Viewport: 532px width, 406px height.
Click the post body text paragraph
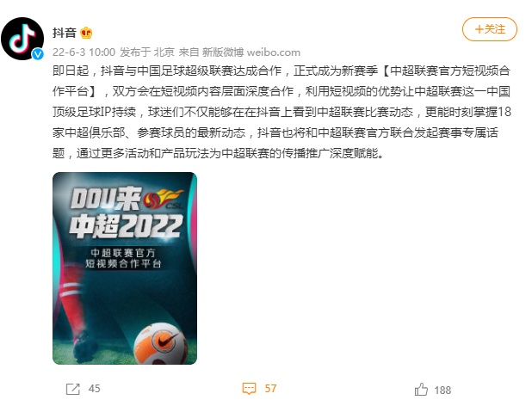pyautogui.click(x=281, y=112)
